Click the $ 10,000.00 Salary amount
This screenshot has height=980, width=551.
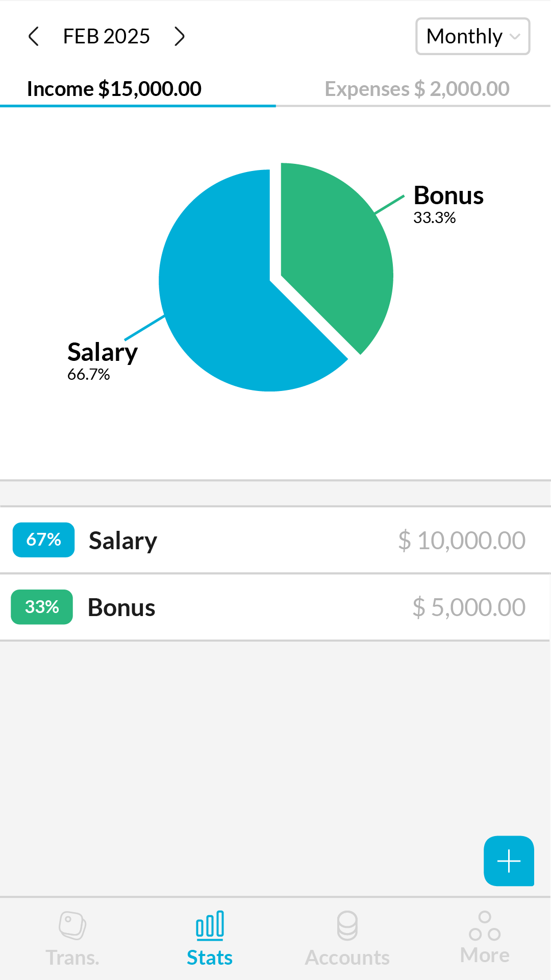click(462, 540)
